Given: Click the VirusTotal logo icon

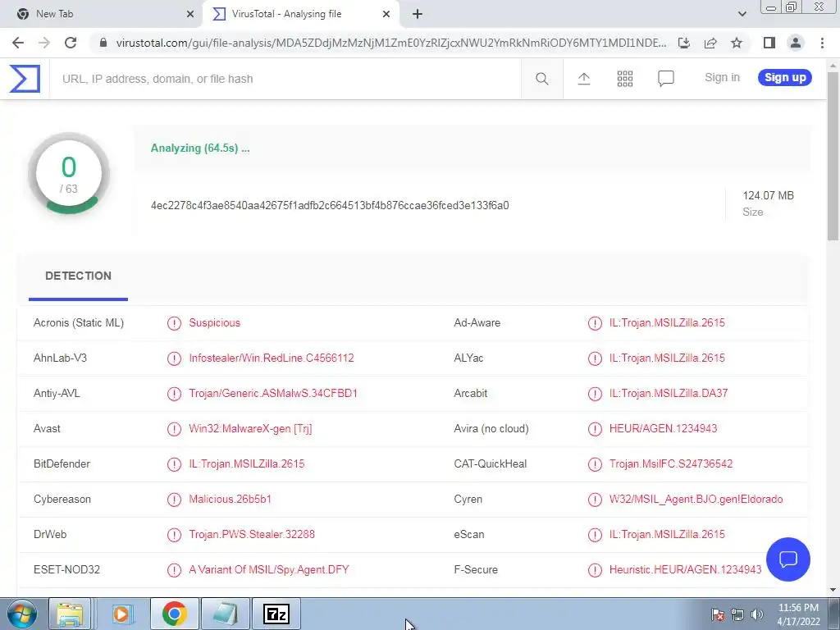Looking at the screenshot, I should point(25,79).
